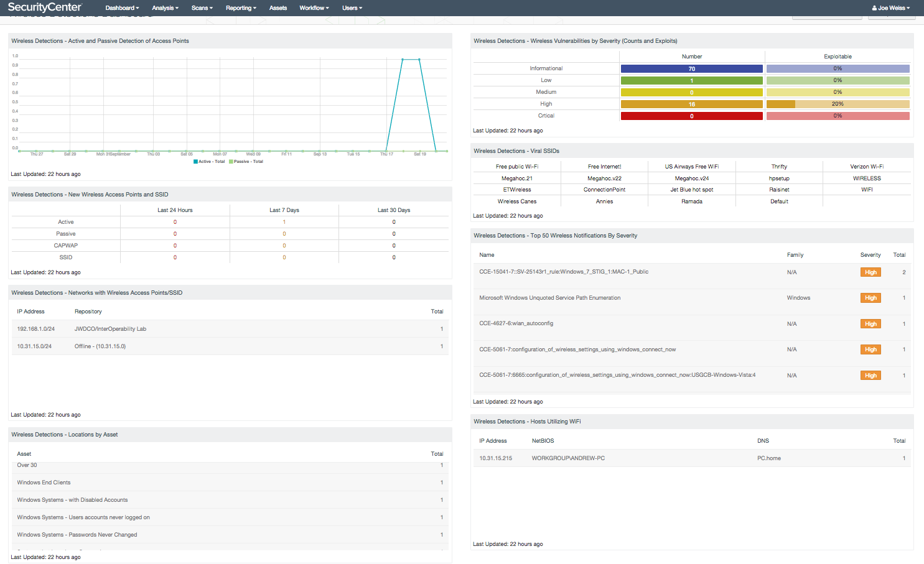Viewport: 924px width, 564px height.
Task: Open the 'CCE-5061-7:configuration_of_wireless_settings_using_windows_connect_now' notification
Action: coord(577,349)
